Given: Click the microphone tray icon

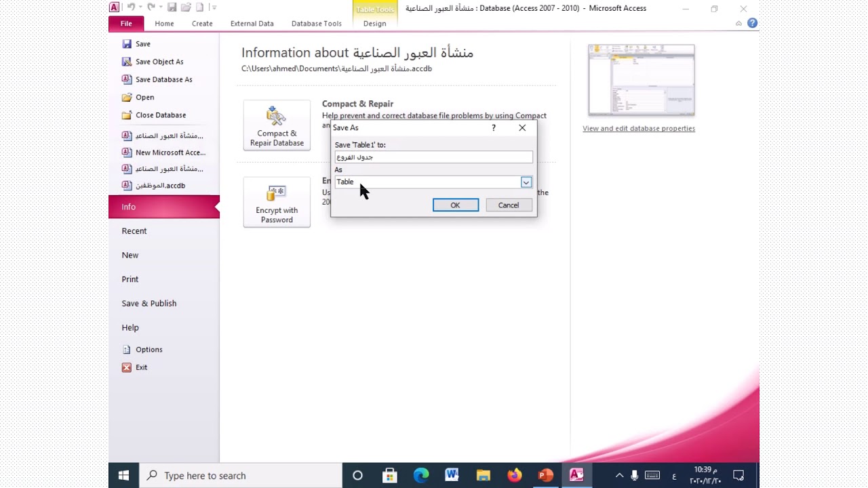Looking at the screenshot, I should tap(635, 476).
